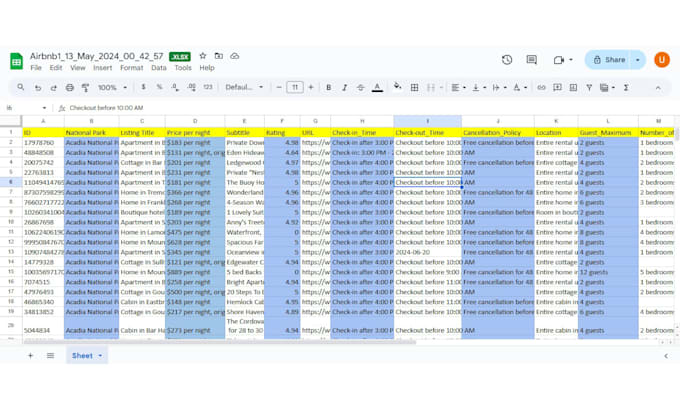
Task: Open the Edit menu
Action: [x=56, y=68]
